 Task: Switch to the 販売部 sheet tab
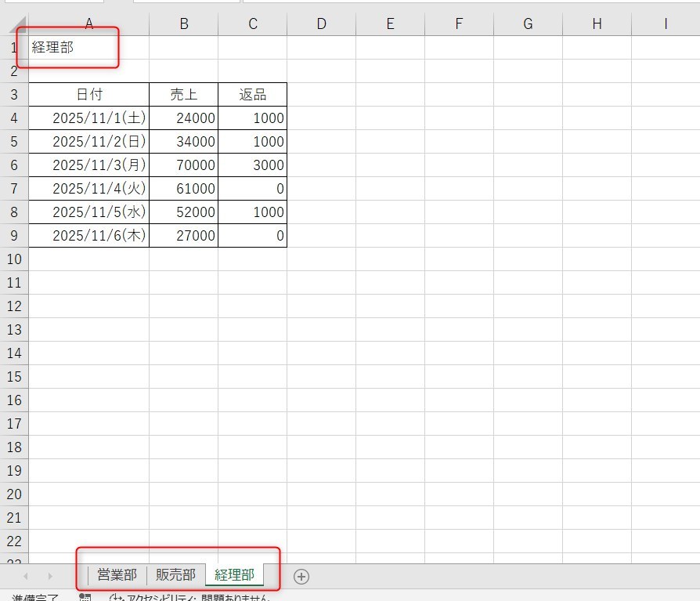coord(175,575)
